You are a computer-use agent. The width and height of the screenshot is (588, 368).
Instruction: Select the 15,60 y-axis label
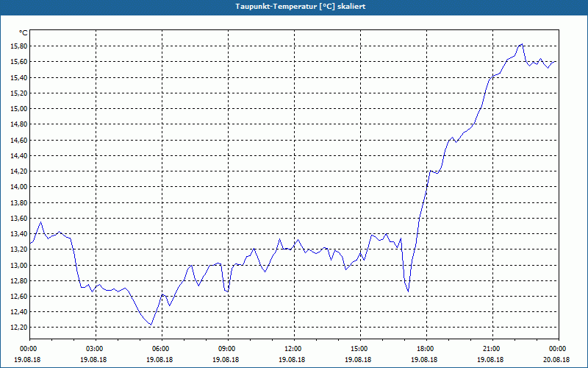coord(20,62)
